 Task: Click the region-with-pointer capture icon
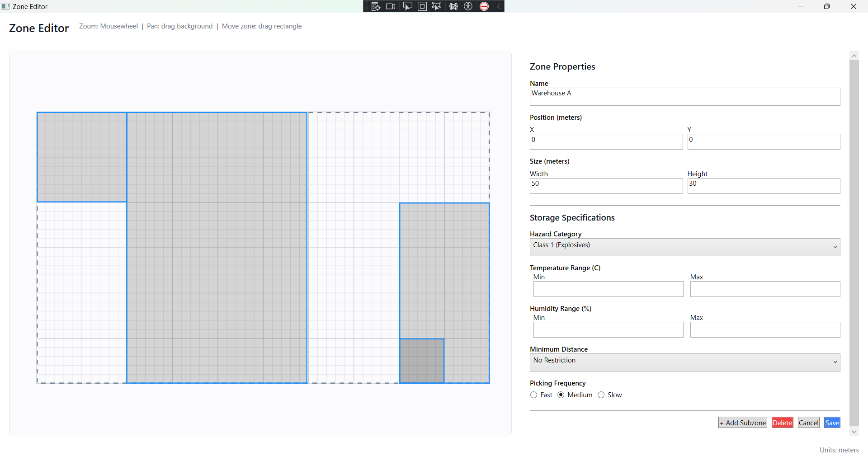pos(436,6)
